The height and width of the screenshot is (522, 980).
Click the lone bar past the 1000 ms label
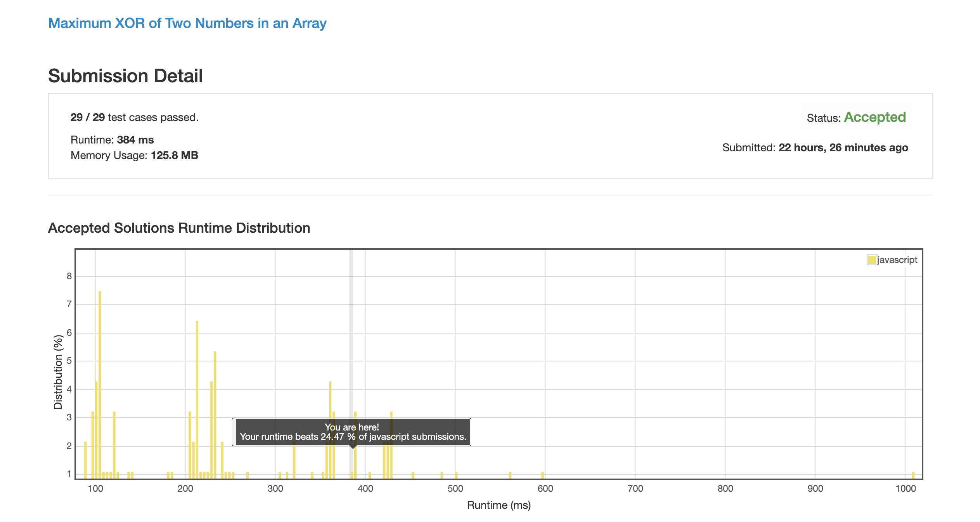click(x=913, y=475)
